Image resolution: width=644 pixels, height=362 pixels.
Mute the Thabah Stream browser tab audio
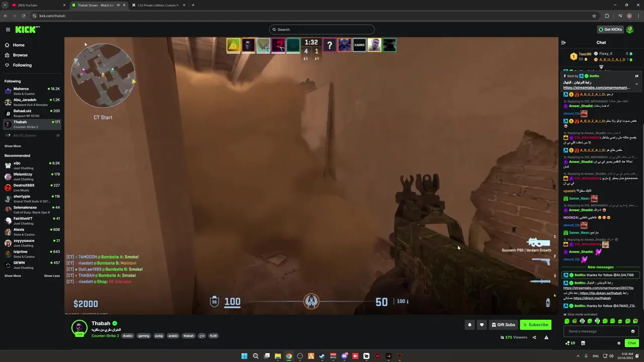click(118, 5)
